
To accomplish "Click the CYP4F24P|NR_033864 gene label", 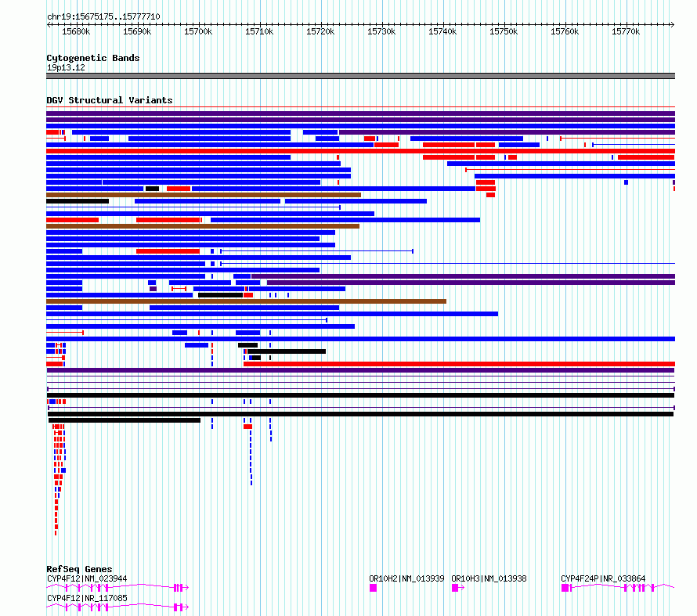I will click(x=603, y=578).
